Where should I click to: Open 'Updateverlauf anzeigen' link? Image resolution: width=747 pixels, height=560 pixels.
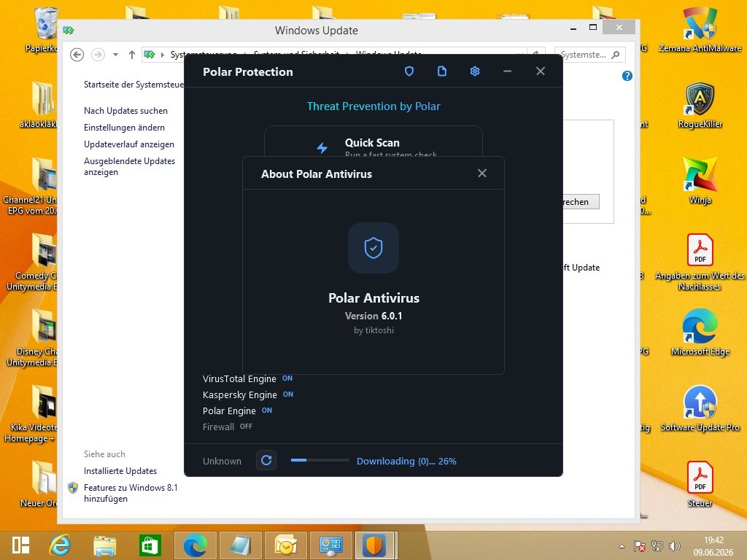[129, 144]
